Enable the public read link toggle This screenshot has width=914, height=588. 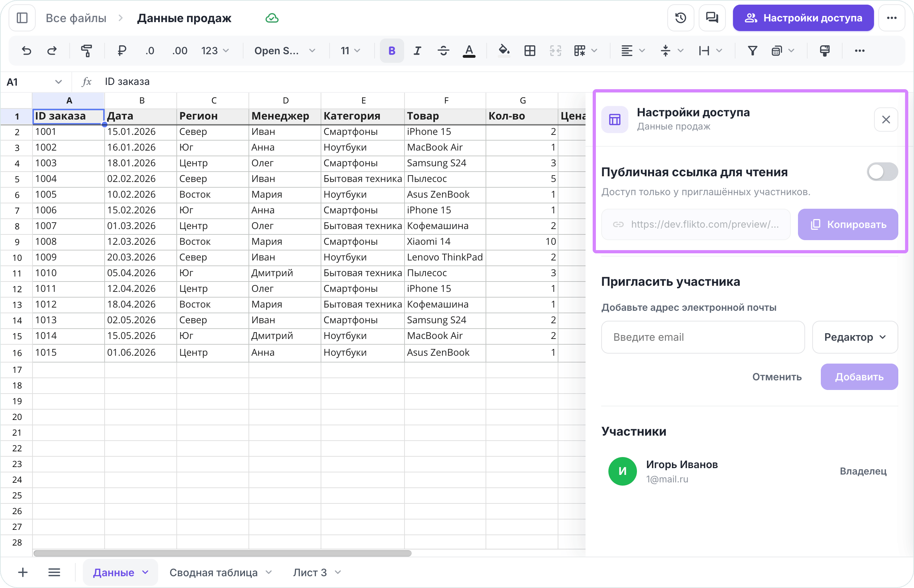click(882, 172)
